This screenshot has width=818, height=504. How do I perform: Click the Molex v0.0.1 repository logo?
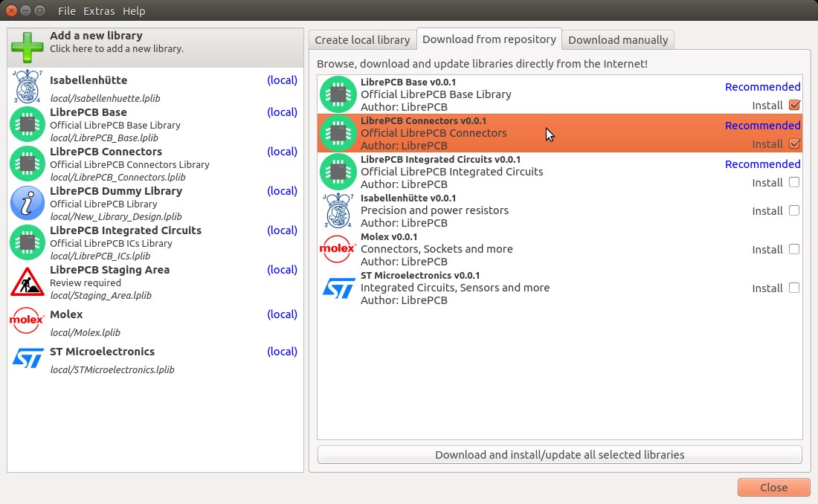point(338,249)
